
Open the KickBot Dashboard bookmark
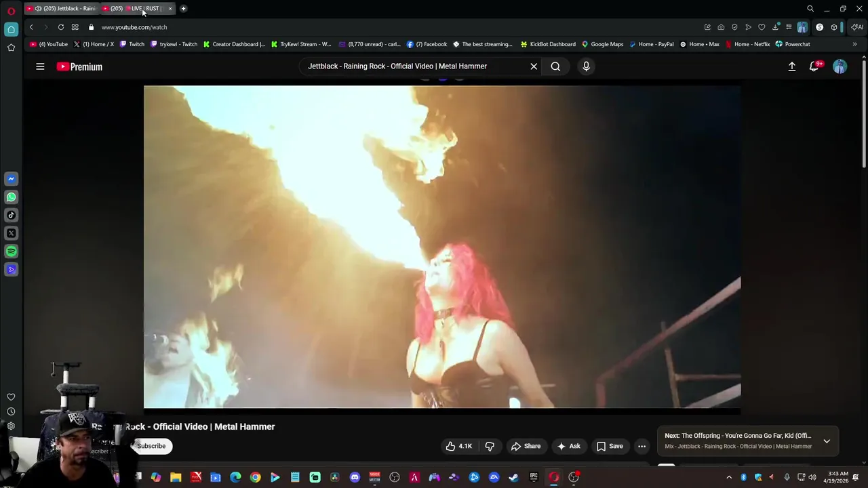coord(548,44)
